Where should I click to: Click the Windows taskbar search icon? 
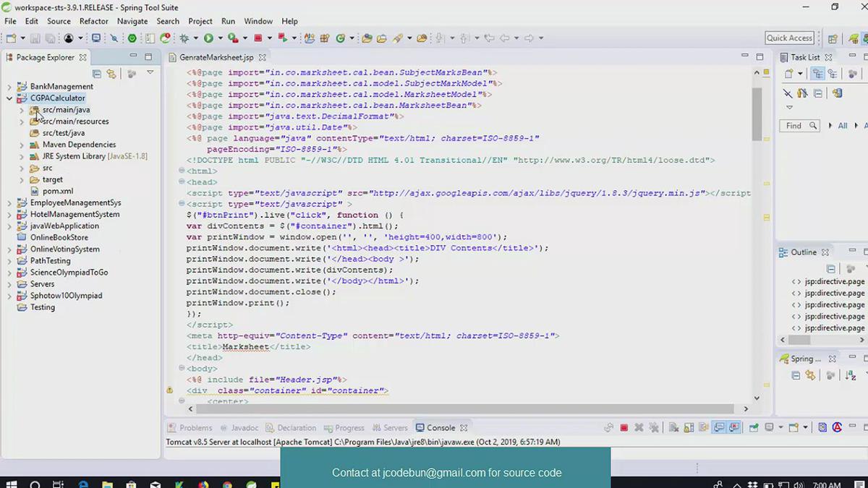[35, 484]
